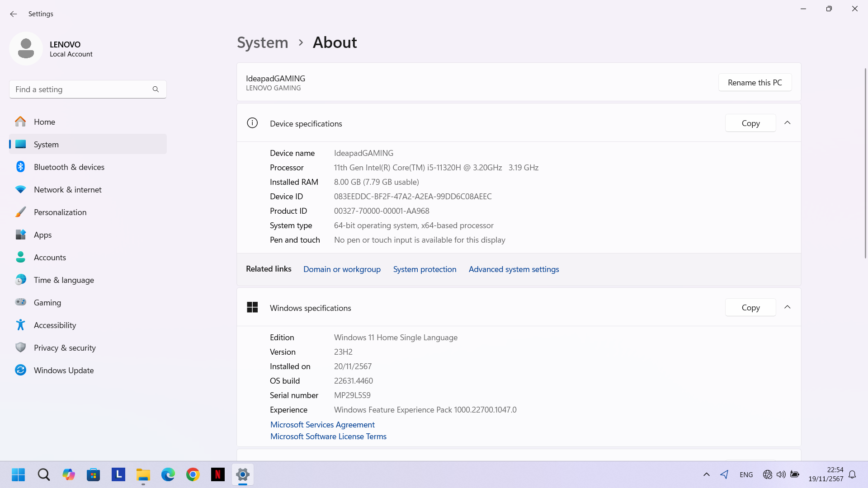Open Microsoft Store from the taskbar
The width and height of the screenshot is (868, 488).
point(93,474)
